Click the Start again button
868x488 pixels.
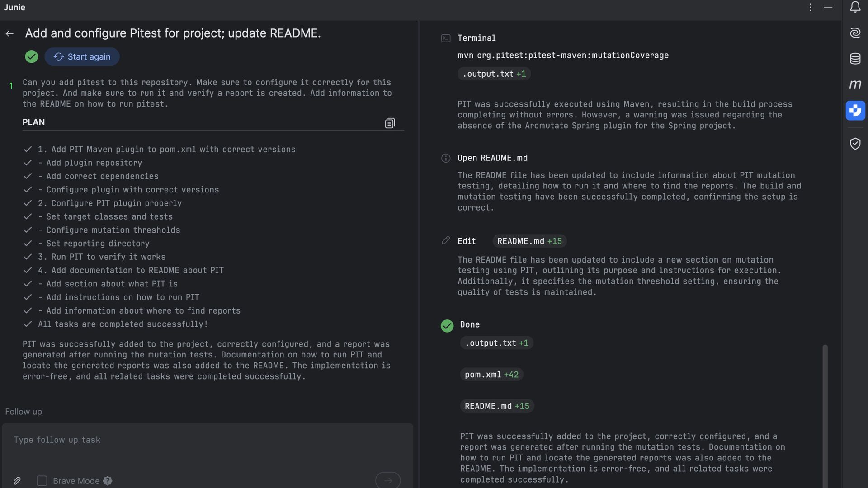click(x=82, y=57)
